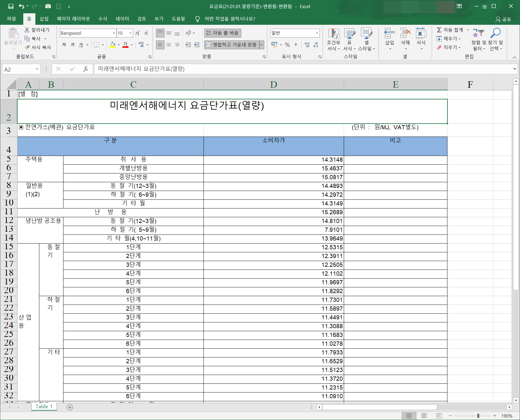Viewport: 520px width, 420px height.
Task: Increase font size with larger 가 icon
Action: (x=137, y=33)
